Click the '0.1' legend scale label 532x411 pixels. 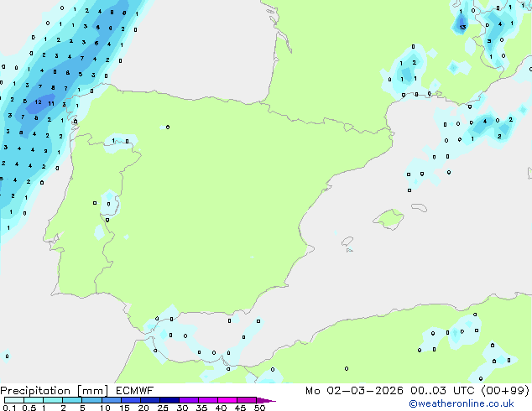(x=9, y=408)
